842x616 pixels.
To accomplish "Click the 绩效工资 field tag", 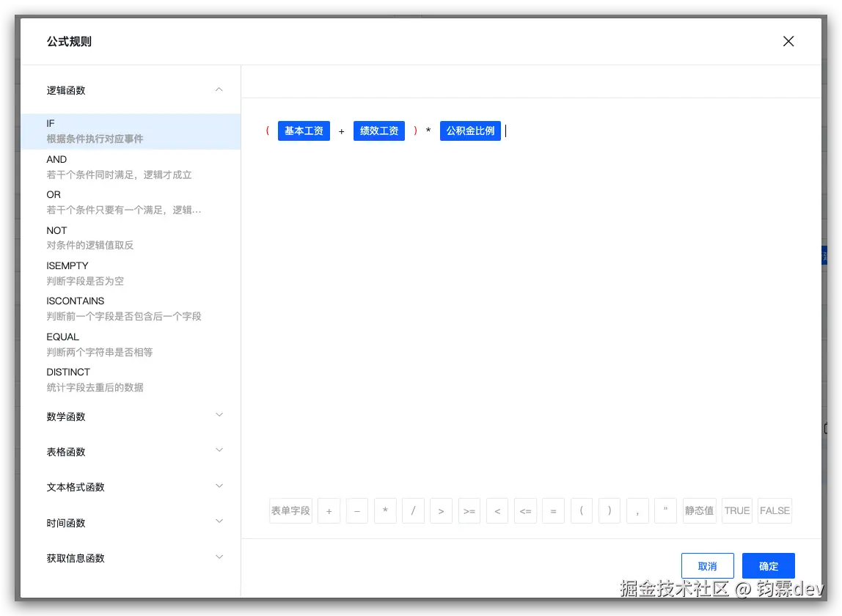I will pos(378,131).
